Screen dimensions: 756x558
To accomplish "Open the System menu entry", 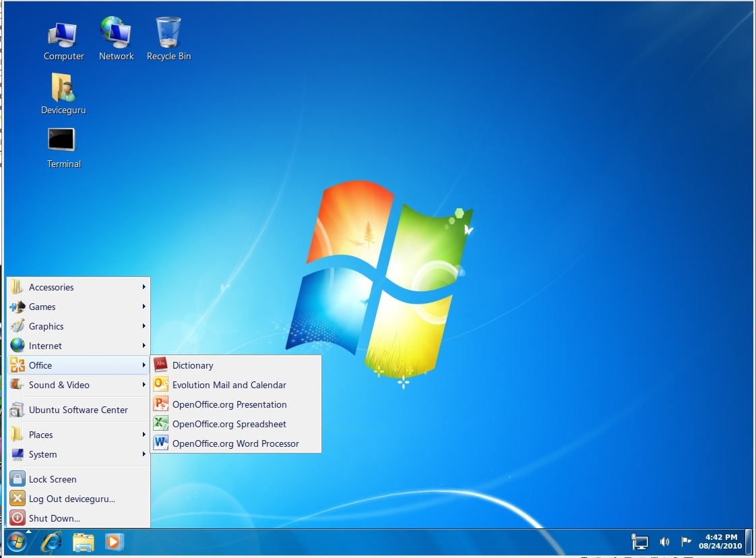I will point(79,454).
